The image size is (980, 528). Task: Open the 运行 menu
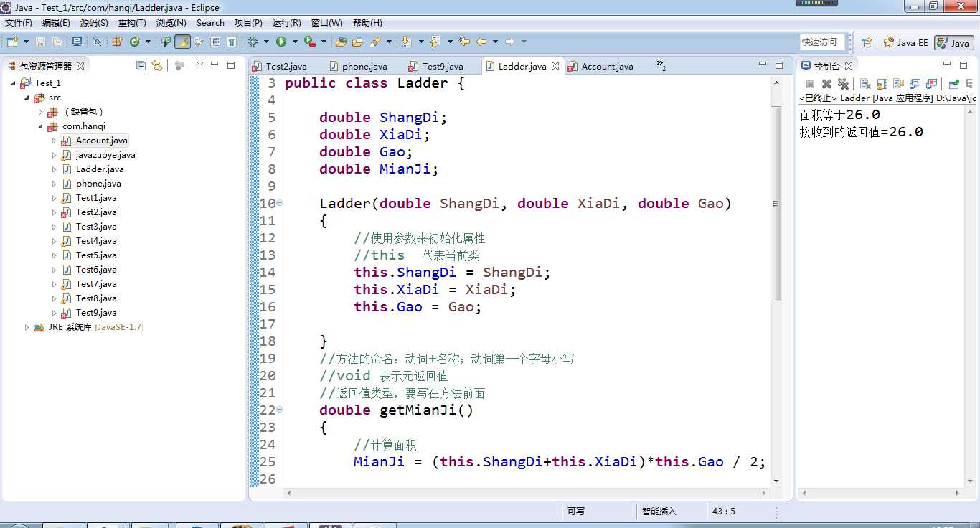(287, 23)
